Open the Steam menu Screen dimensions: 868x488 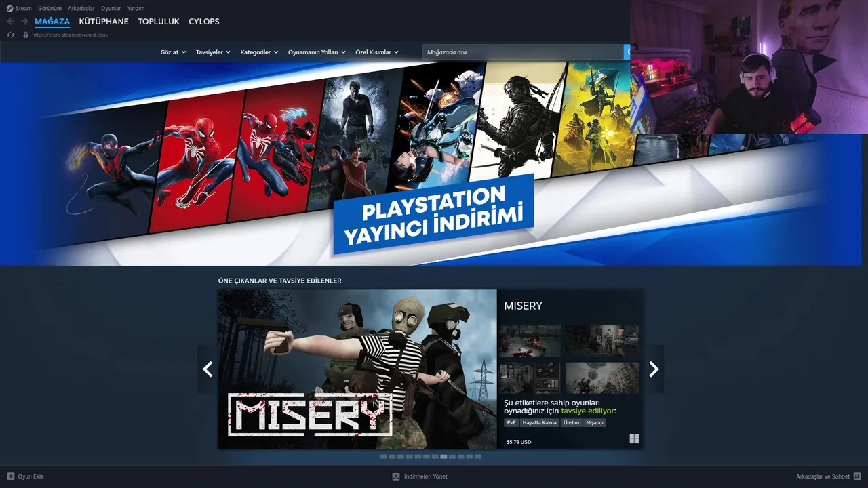(24, 9)
